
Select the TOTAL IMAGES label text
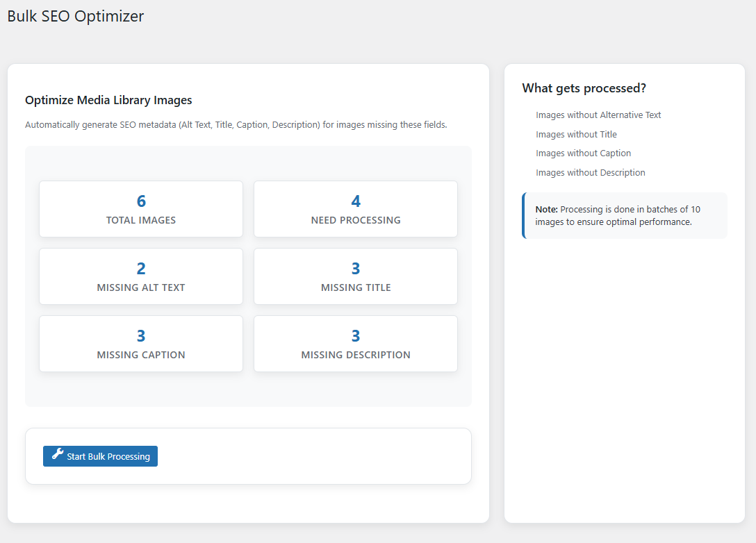[x=141, y=220]
